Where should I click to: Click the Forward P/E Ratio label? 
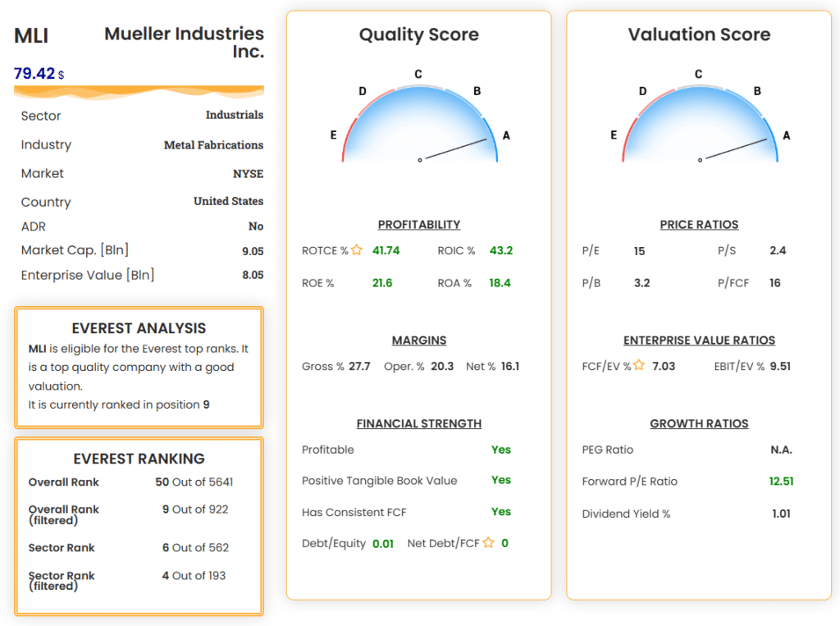pyautogui.click(x=629, y=482)
